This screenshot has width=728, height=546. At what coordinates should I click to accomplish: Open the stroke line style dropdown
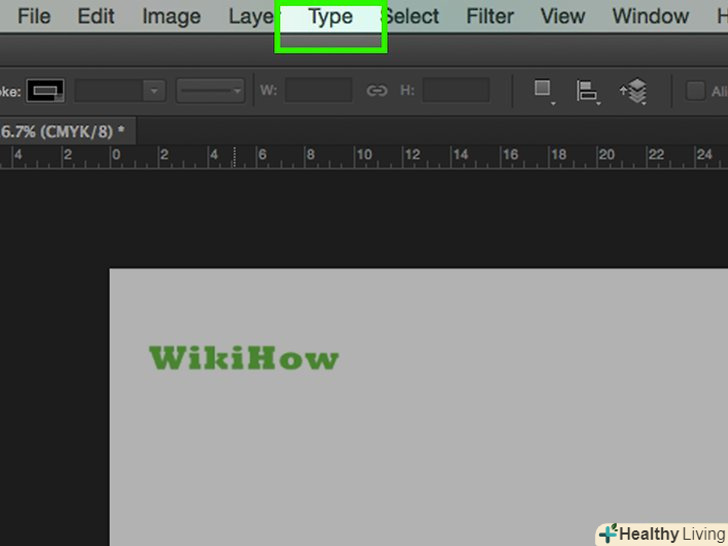210,91
